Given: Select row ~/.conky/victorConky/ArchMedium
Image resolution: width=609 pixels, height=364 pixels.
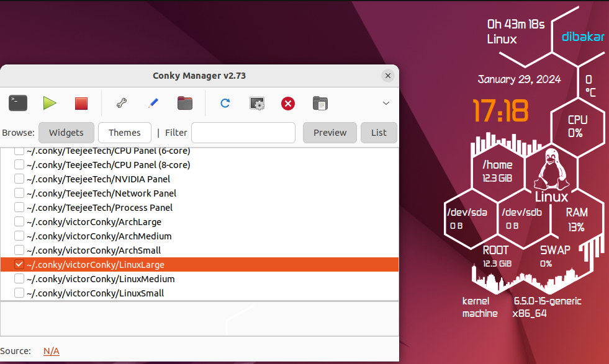Looking at the screenshot, I should point(200,236).
